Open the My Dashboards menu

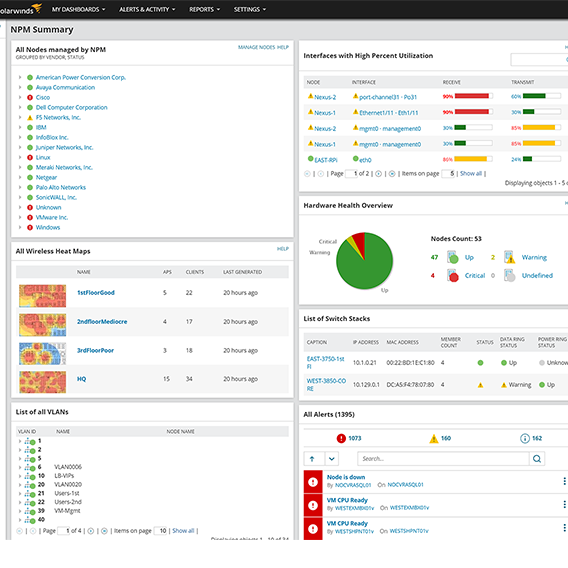(x=78, y=9)
